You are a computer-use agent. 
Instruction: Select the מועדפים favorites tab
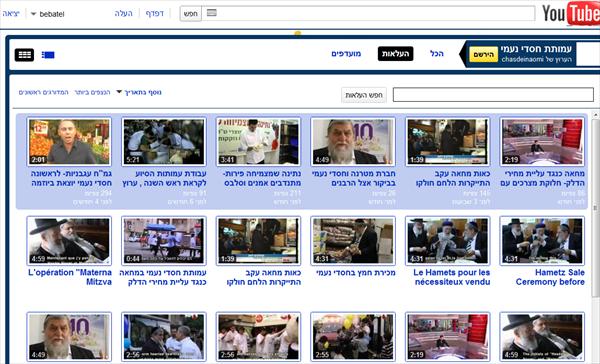[346, 54]
